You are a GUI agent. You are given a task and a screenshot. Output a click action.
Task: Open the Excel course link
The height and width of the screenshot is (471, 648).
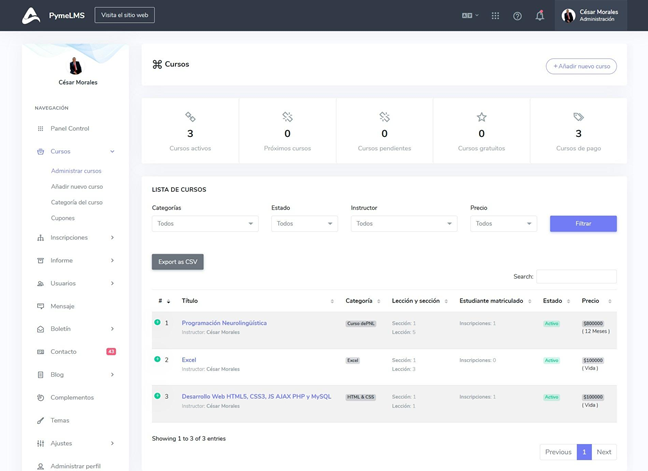[x=189, y=360]
